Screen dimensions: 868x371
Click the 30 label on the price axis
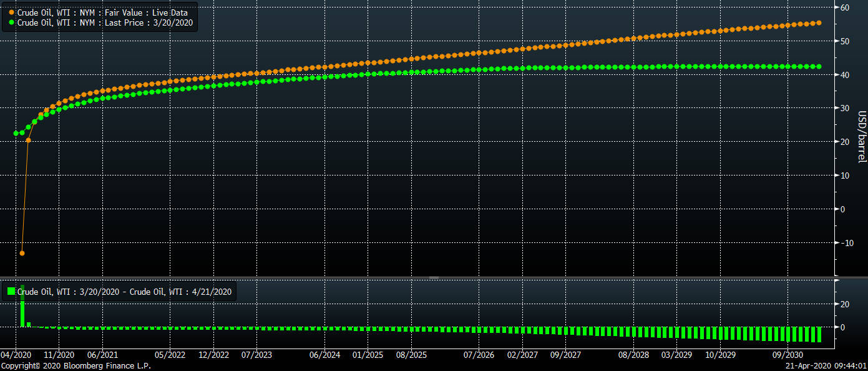pyautogui.click(x=844, y=108)
